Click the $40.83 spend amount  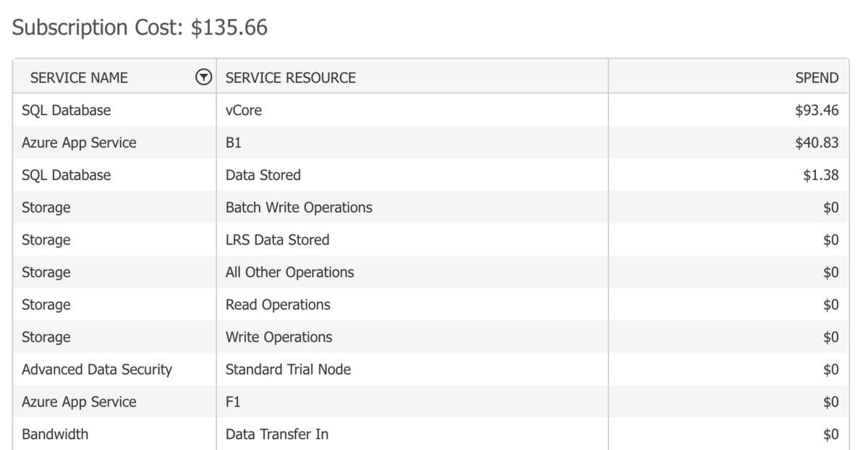tap(817, 143)
